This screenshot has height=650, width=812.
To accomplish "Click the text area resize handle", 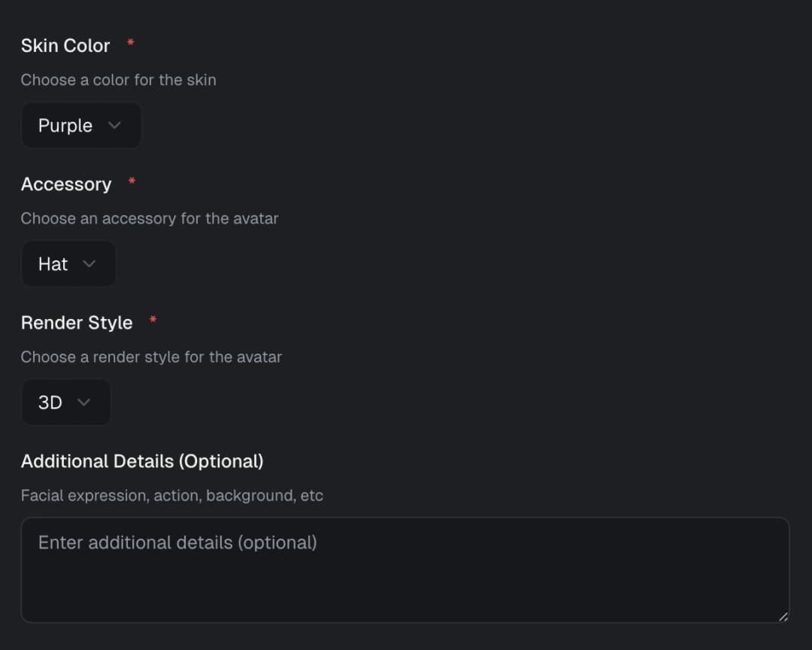I will click(783, 616).
